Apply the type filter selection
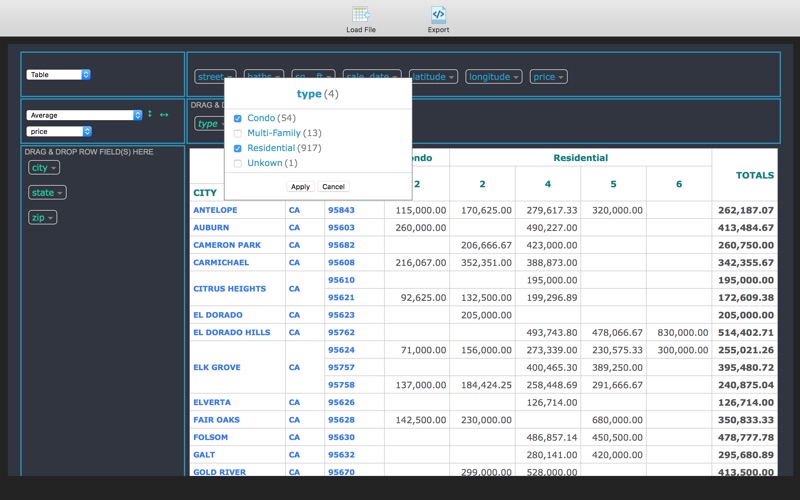This screenshot has width=800, height=500. [x=300, y=187]
